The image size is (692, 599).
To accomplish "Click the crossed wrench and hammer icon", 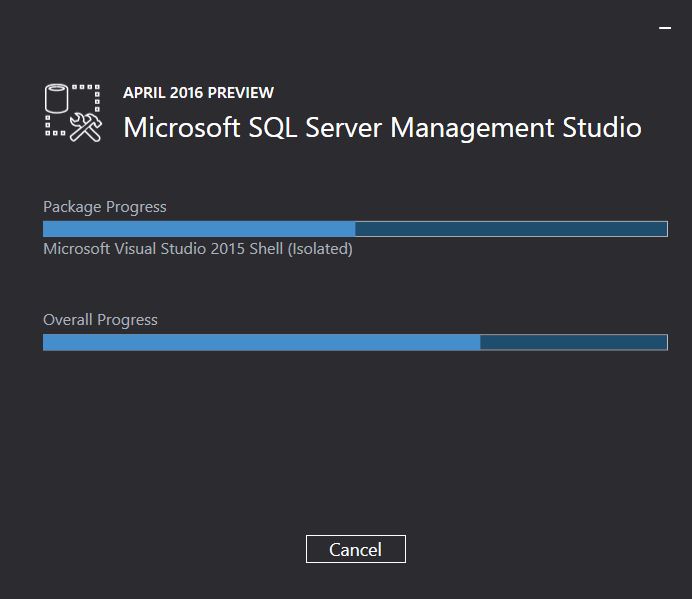I will (x=87, y=127).
